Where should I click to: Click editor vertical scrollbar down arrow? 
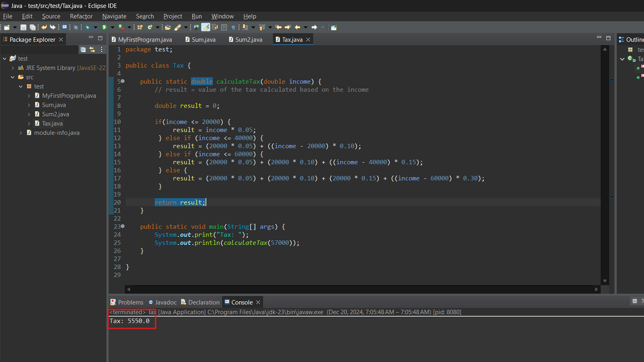coord(605,281)
